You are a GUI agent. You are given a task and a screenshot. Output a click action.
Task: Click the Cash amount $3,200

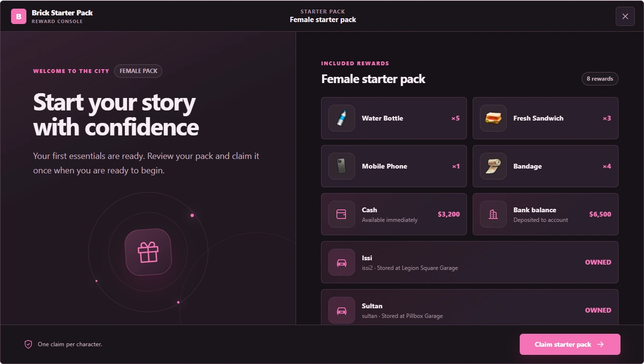(449, 214)
